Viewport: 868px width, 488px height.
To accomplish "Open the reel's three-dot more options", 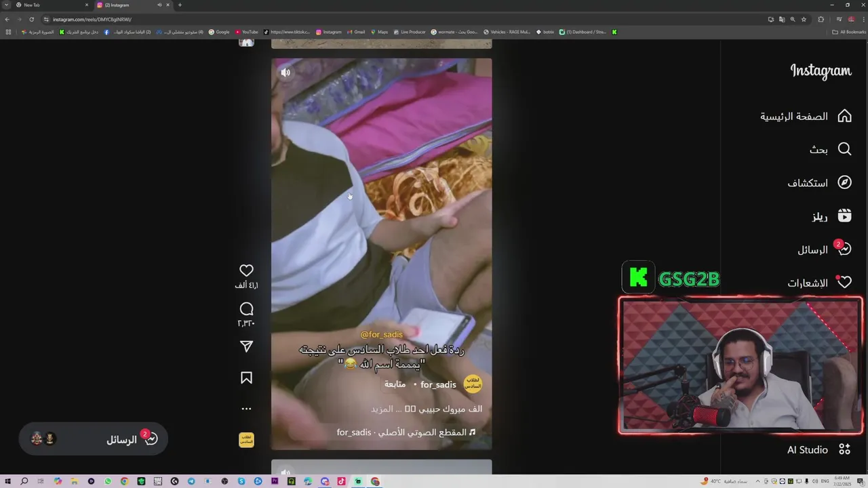I will point(246,409).
